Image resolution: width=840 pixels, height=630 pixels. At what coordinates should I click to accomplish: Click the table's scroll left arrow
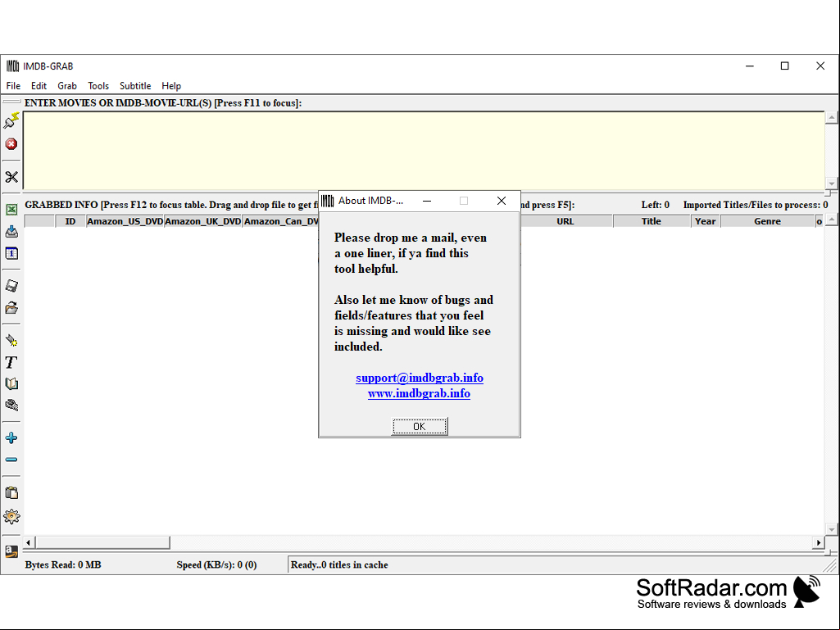point(29,542)
